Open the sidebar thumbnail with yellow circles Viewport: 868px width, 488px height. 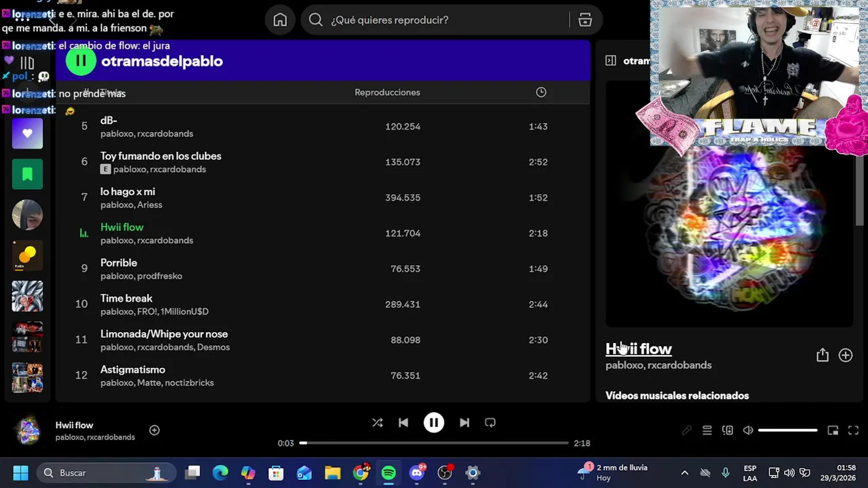[27, 256]
